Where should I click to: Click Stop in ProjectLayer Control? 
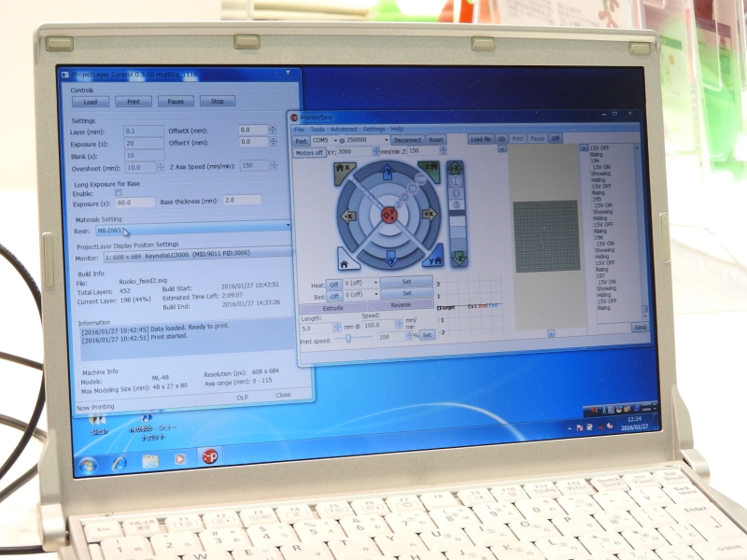218,101
